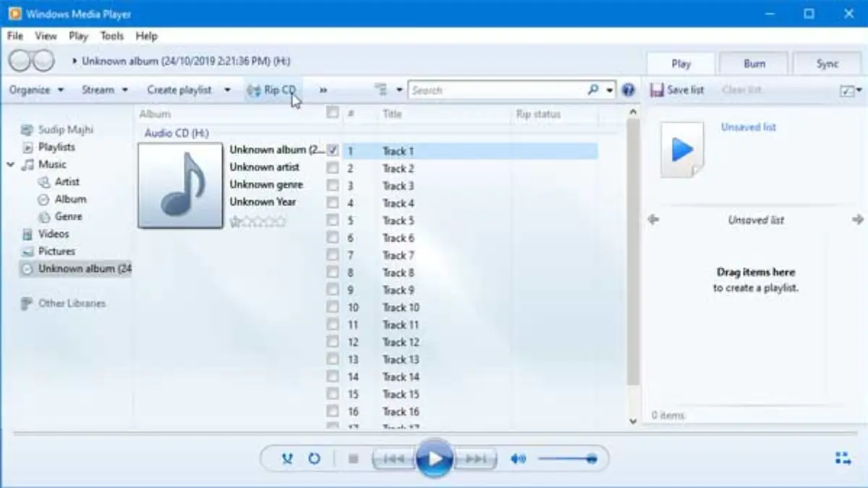The image size is (868, 488).
Task: Open the Help menu
Action: pyautogui.click(x=146, y=36)
